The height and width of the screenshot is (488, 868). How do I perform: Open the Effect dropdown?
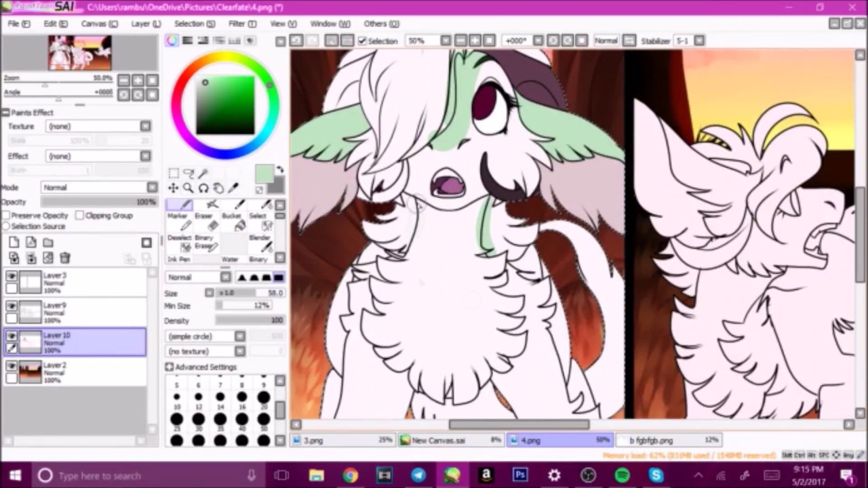click(98, 156)
